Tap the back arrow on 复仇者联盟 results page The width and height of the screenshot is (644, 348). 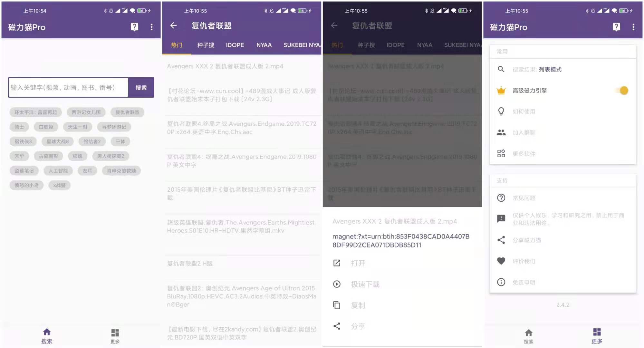pos(174,25)
